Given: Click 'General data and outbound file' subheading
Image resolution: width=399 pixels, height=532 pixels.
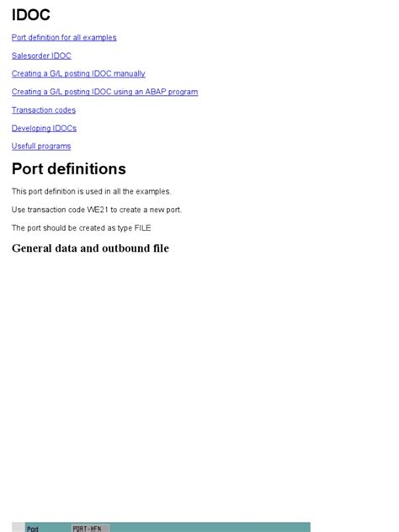Looking at the screenshot, I should coord(90,248).
